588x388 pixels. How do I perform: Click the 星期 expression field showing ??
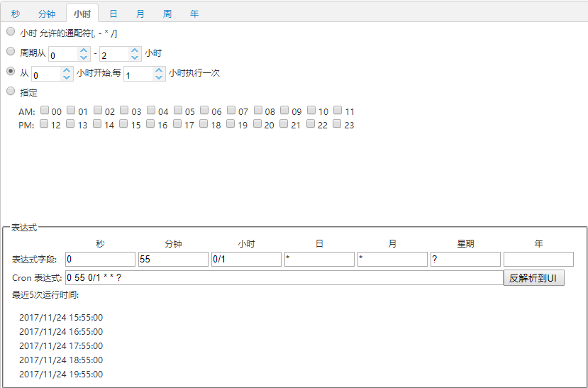(466, 260)
